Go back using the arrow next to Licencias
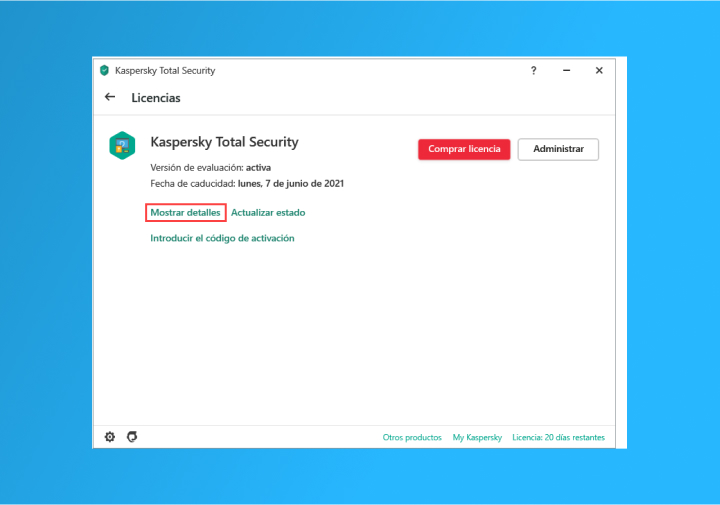The height and width of the screenshot is (505, 720). (x=110, y=97)
